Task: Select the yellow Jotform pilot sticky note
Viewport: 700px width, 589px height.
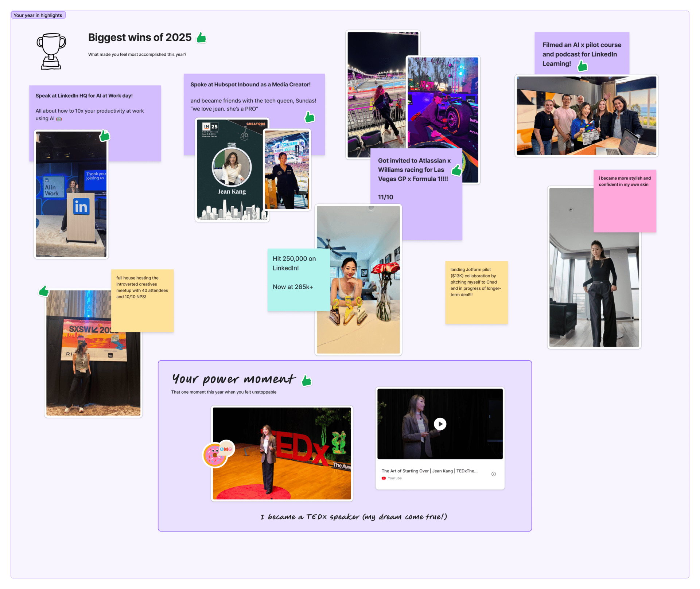Action: pos(476,306)
